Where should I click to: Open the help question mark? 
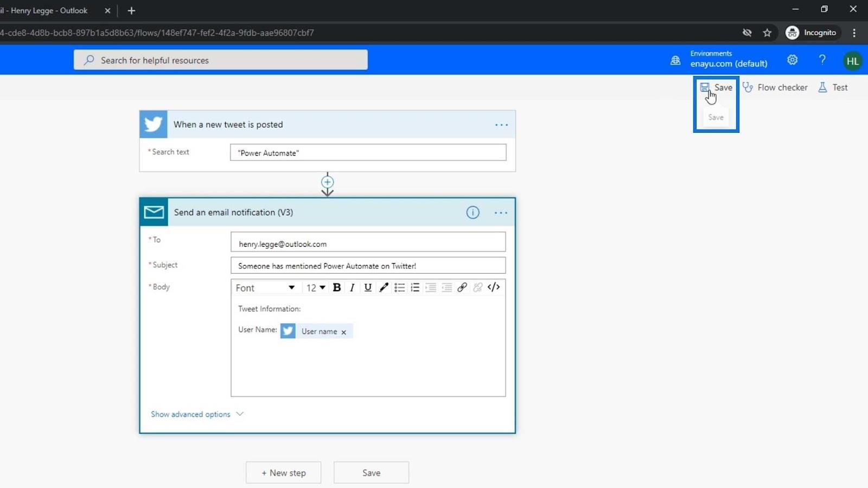click(x=822, y=60)
